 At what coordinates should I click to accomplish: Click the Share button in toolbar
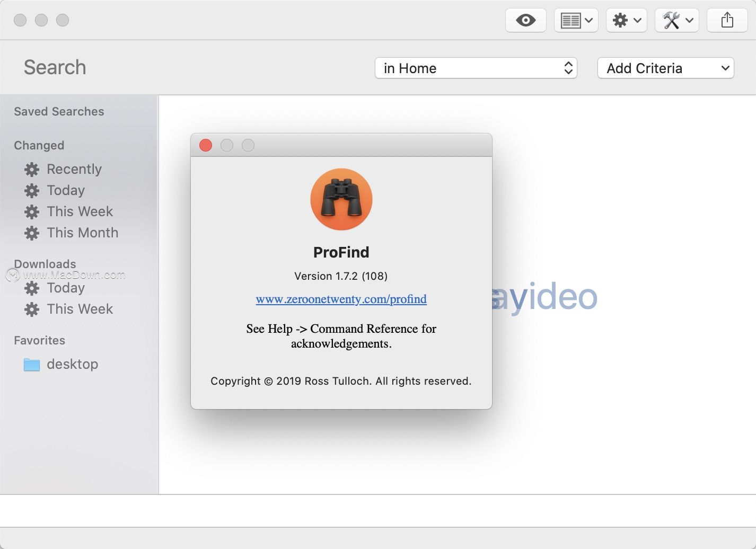[x=727, y=21]
